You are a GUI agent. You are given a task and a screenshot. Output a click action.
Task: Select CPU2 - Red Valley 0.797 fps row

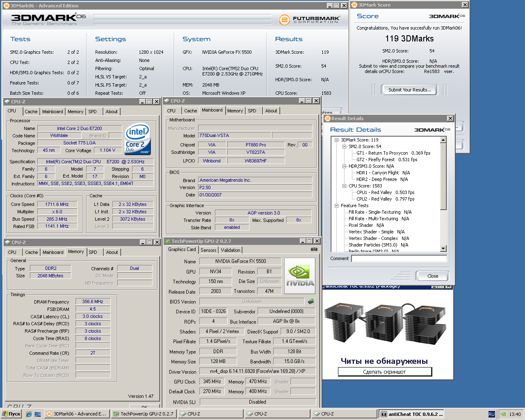coord(386,199)
